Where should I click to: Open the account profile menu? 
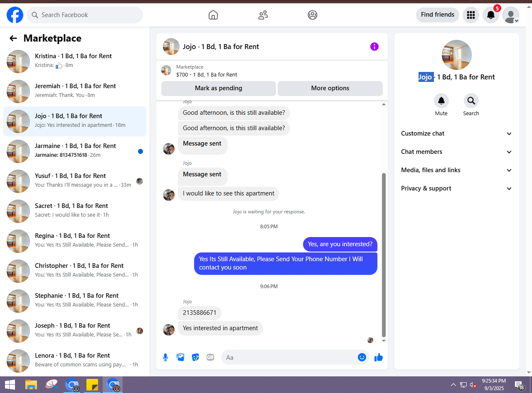click(x=511, y=15)
